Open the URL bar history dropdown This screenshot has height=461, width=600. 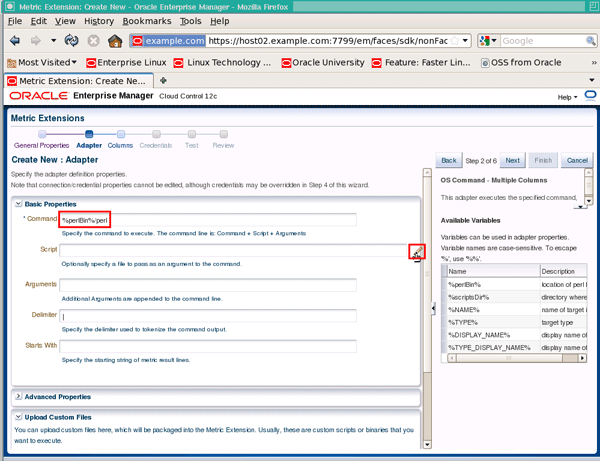click(x=465, y=41)
